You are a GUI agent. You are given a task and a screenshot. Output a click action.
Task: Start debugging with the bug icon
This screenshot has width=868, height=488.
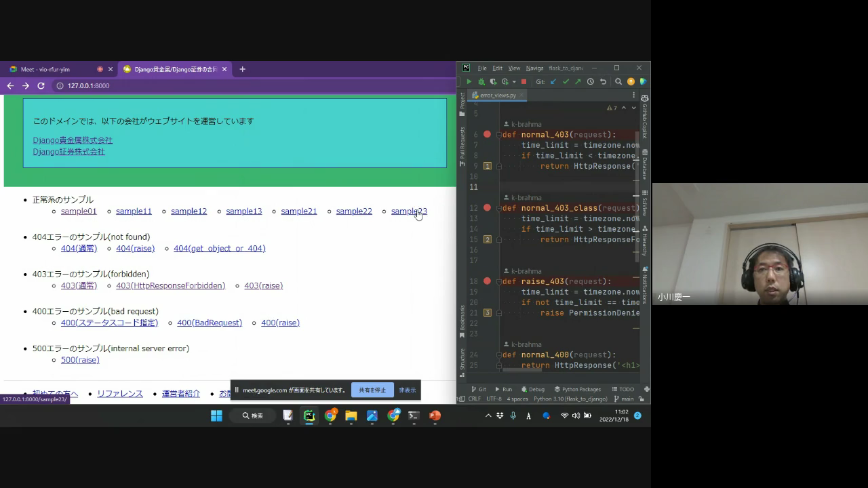481,82
